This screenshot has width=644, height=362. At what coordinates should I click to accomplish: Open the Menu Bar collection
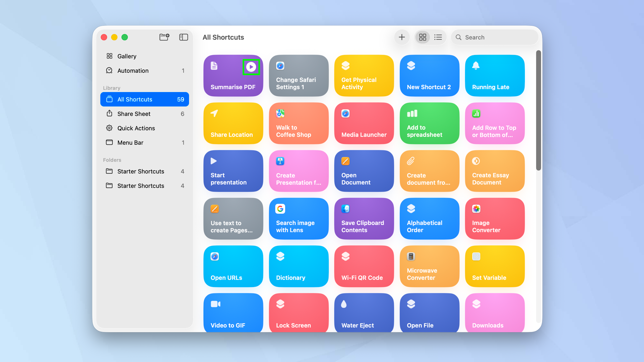[x=130, y=143]
